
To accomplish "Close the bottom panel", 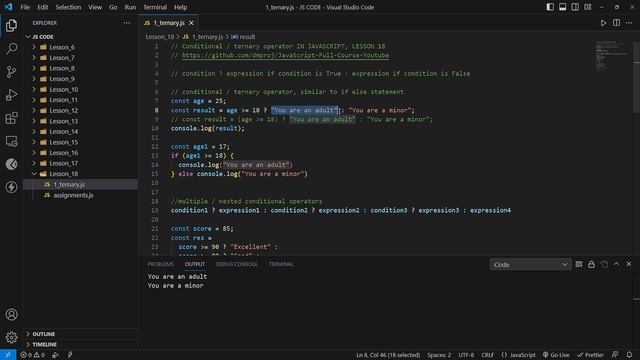I will tap(629, 264).
